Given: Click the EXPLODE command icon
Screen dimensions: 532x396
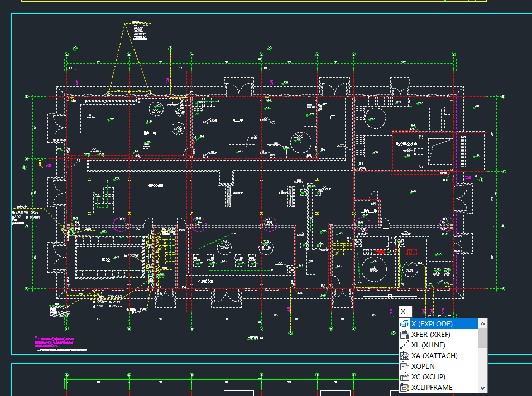Looking at the screenshot, I should point(404,324).
